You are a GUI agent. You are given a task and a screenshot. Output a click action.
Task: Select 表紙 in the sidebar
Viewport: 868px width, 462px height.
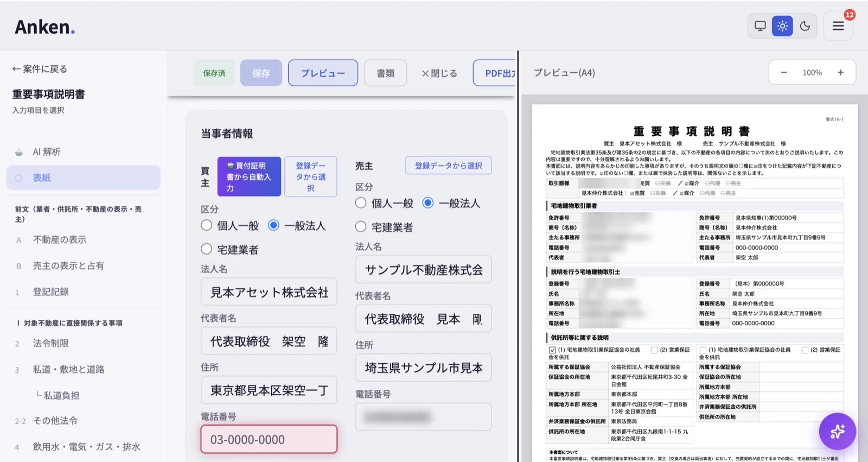84,178
